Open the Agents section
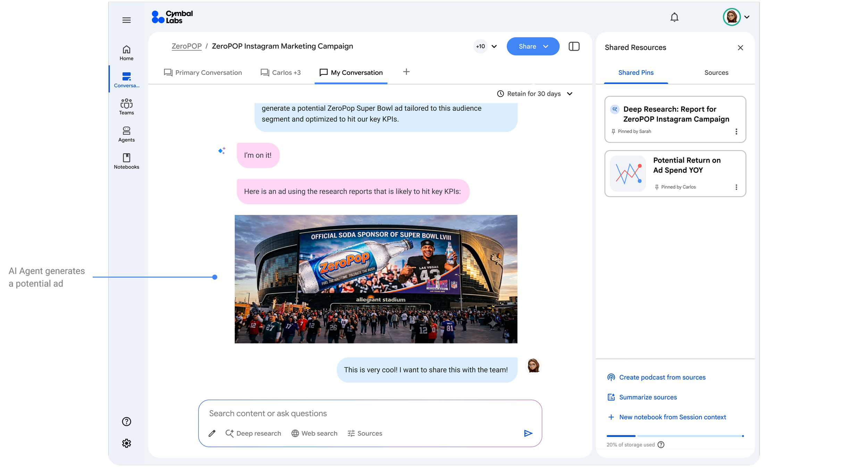868x467 pixels. click(126, 134)
